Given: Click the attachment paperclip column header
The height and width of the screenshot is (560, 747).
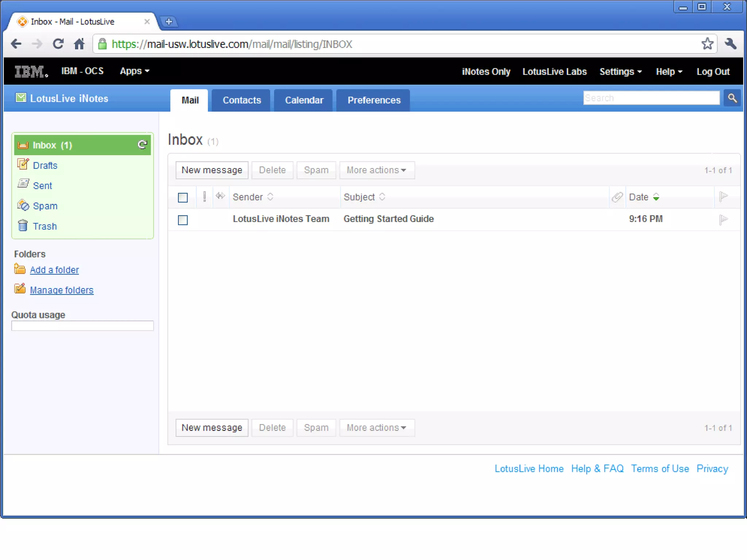Looking at the screenshot, I should [x=617, y=197].
